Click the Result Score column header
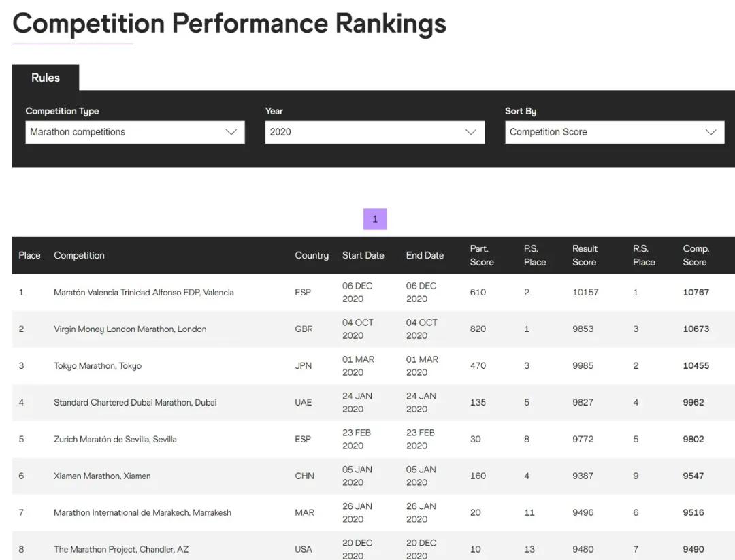This screenshot has height=560, width=735. pyautogui.click(x=585, y=255)
